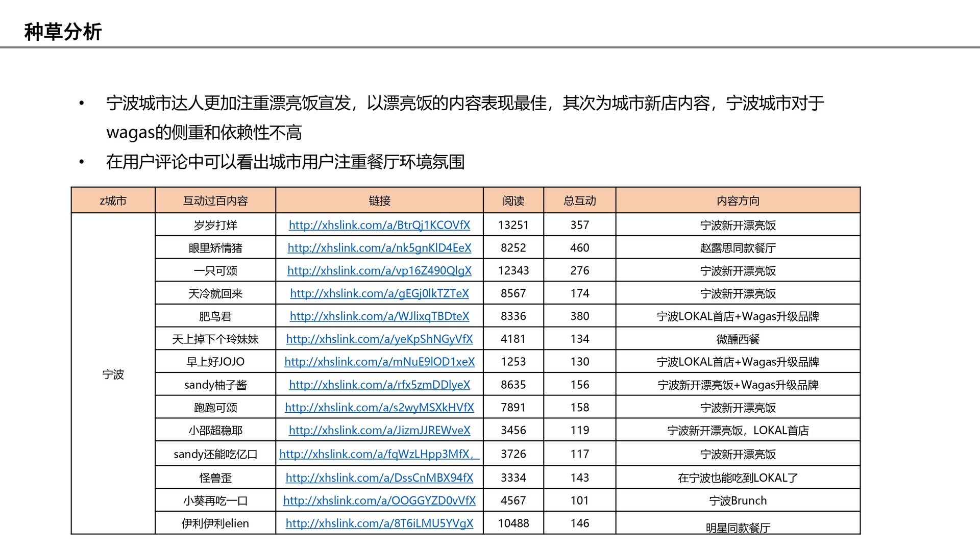Open the link http://xhslink.com/a/yeKpShNGyVfX
980x551 pixels.
pos(379,339)
